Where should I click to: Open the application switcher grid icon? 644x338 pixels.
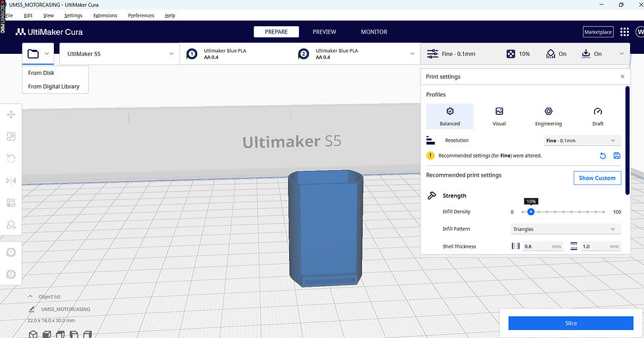(x=625, y=32)
